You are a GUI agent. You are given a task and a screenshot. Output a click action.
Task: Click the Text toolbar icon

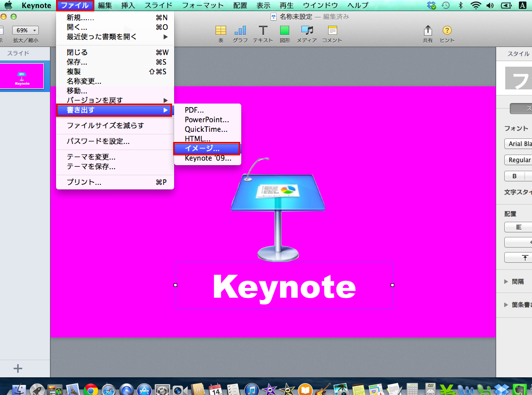click(263, 31)
